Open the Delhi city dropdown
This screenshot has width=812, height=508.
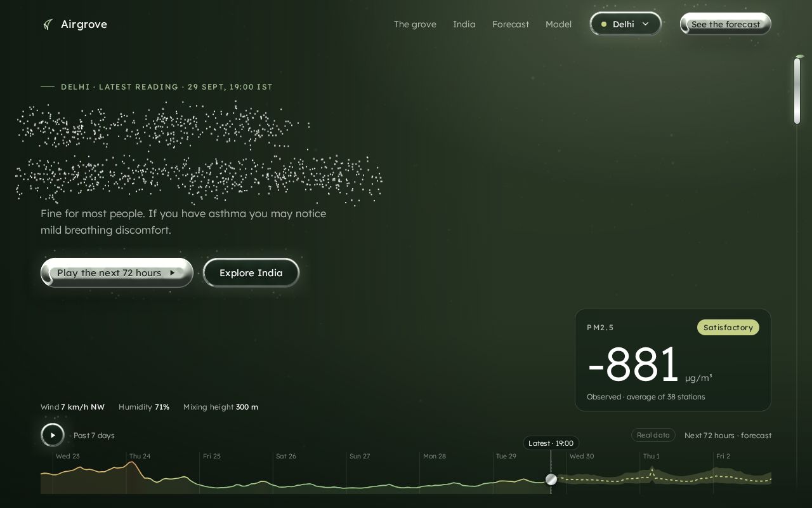click(x=625, y=24)
